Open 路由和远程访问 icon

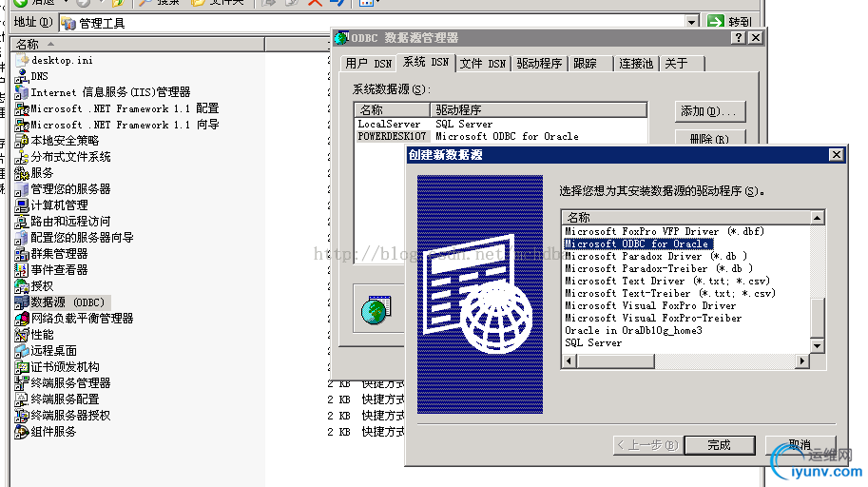click(22, 222)
